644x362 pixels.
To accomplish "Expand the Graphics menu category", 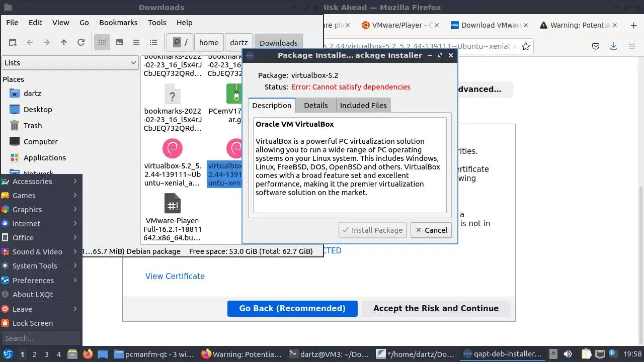I will click(x=41, y=210).
